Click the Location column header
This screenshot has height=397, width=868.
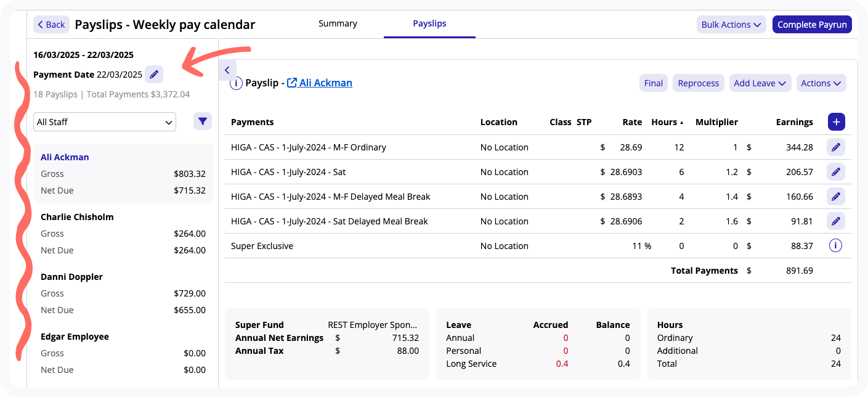pos(499,122)
